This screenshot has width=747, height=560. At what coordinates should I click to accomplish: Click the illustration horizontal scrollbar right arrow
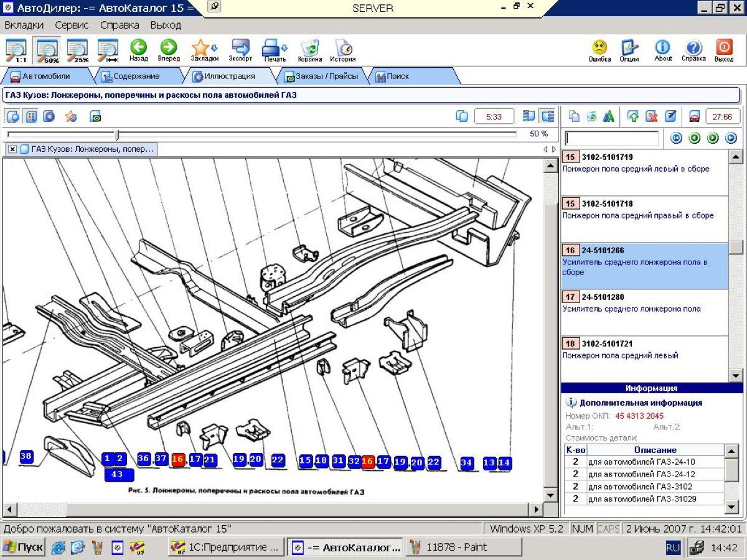[536, 510]
